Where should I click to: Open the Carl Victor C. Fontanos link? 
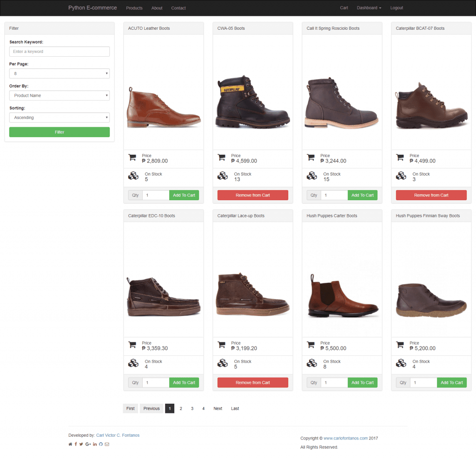(118, 435)
